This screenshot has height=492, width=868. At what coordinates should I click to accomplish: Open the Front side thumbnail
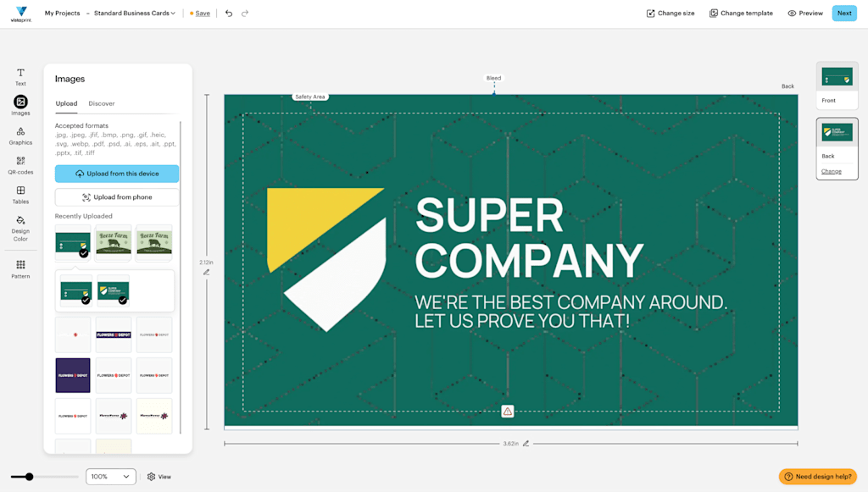(x=837, y=84)
